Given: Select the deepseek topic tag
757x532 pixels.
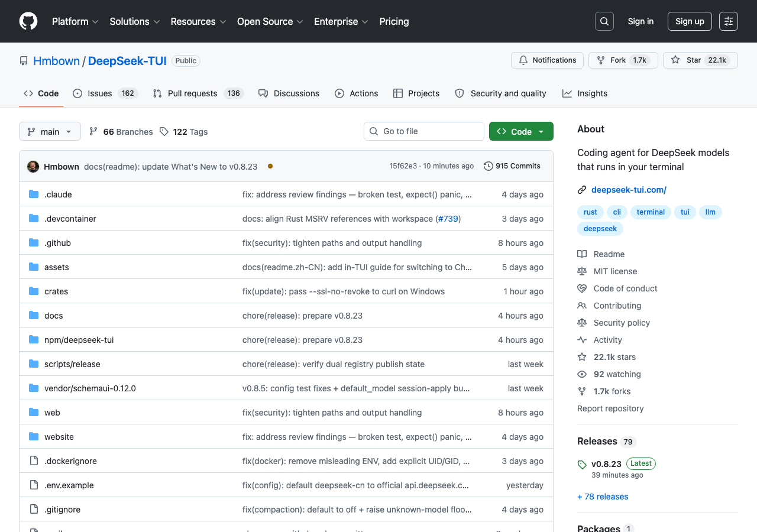Looking at the screenshot, I should 600,229.
